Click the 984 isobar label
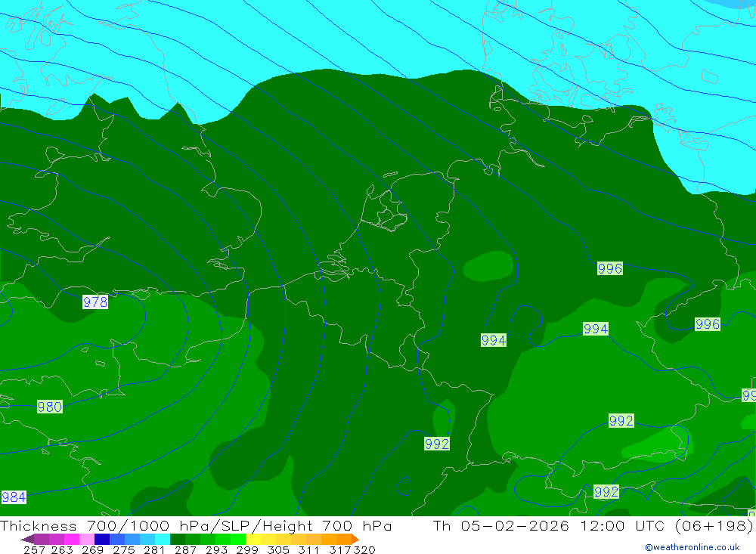 (14, 497)
